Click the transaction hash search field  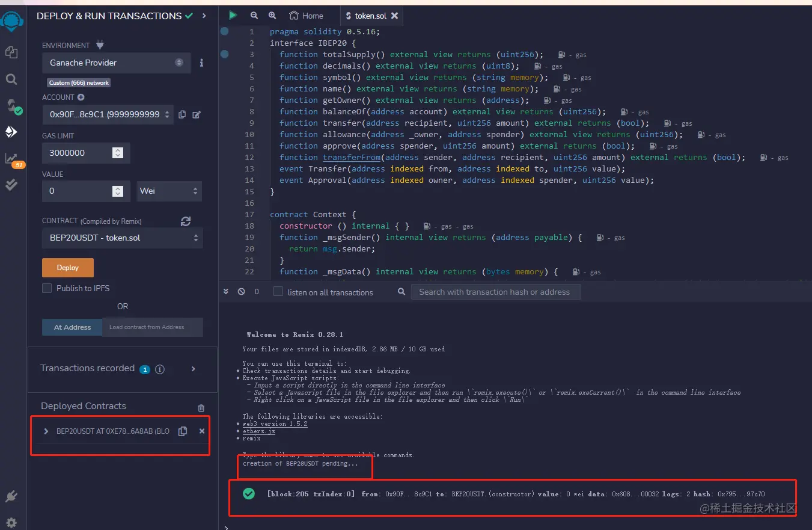click(x=496, y=292)
